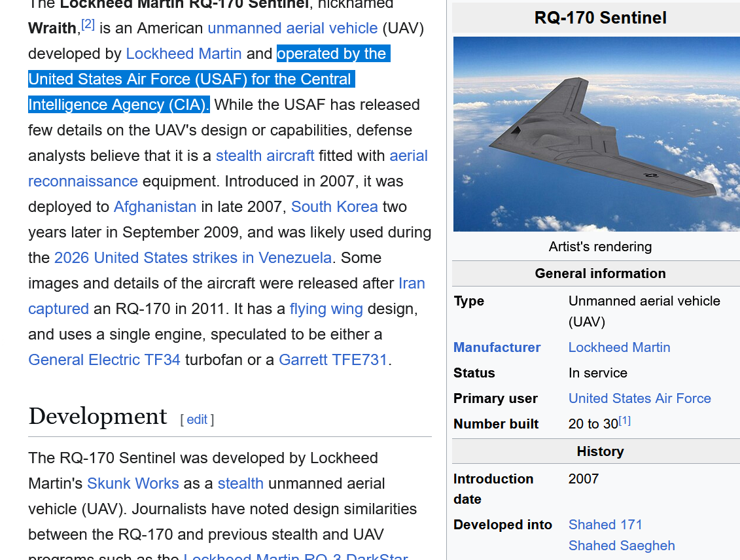Click the 'Type' infobox label
This screenshot has width=740, height=560.
point(468,301)
